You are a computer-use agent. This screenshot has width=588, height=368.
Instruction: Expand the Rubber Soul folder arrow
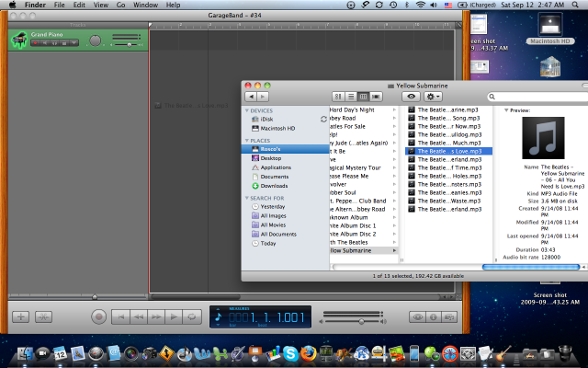click(x=394, y=192)
